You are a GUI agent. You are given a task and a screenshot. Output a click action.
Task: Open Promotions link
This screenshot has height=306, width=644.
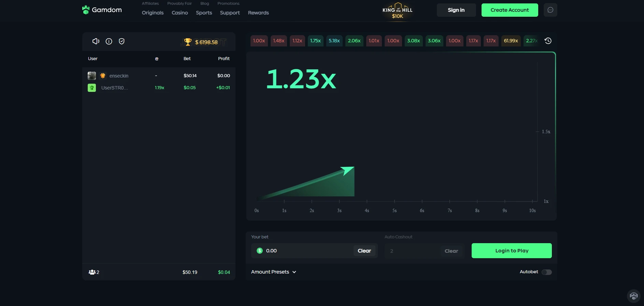[x=228, y=3]
